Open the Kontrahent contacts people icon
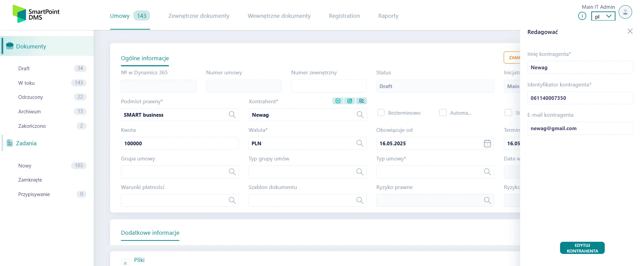 (x=361, y=101)
